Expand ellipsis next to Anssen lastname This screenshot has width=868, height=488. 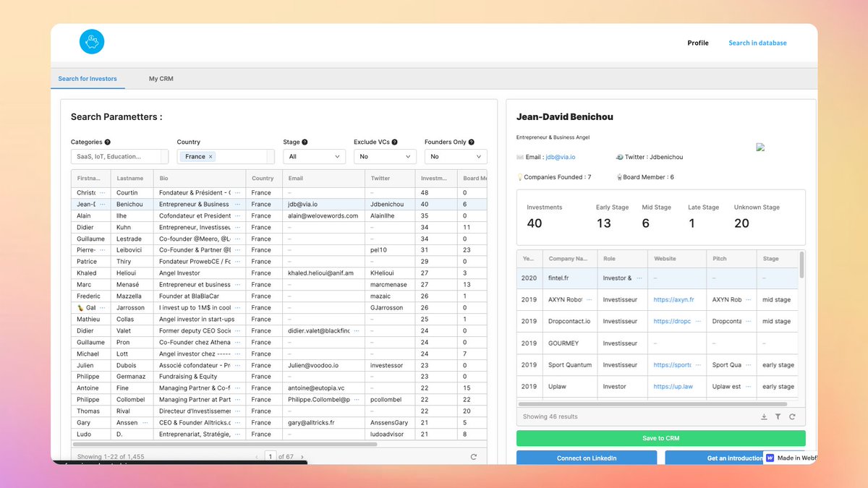point(145,422)
